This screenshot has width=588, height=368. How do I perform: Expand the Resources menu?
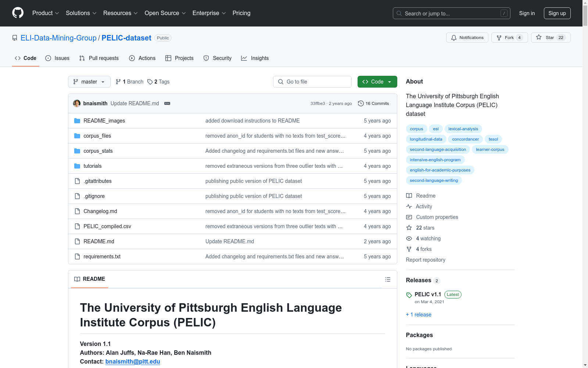(x=121, y=13)
